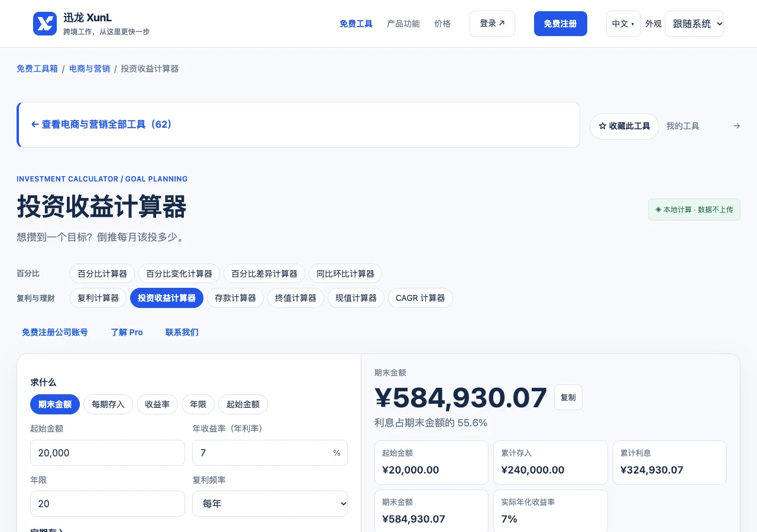
Task: Open 免费工具 in the top navigation
Action: point(356,24)
